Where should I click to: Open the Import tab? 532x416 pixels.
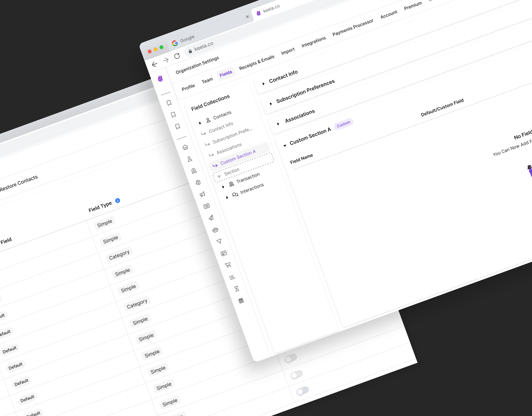(x=288, y=51)
